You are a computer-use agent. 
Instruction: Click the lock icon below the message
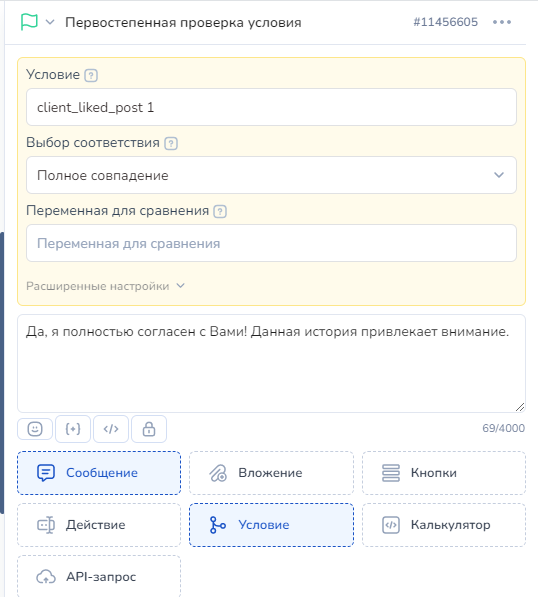149,429
